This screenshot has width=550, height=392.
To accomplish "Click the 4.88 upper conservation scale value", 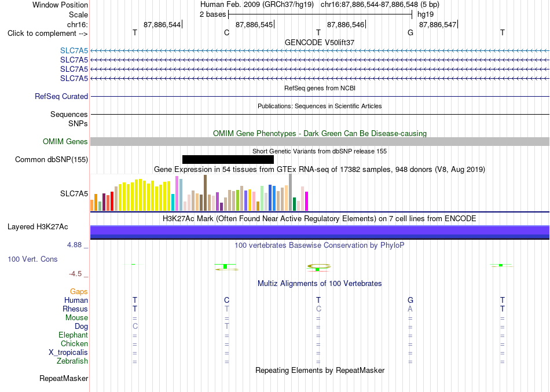I will [x=74, y=245].
